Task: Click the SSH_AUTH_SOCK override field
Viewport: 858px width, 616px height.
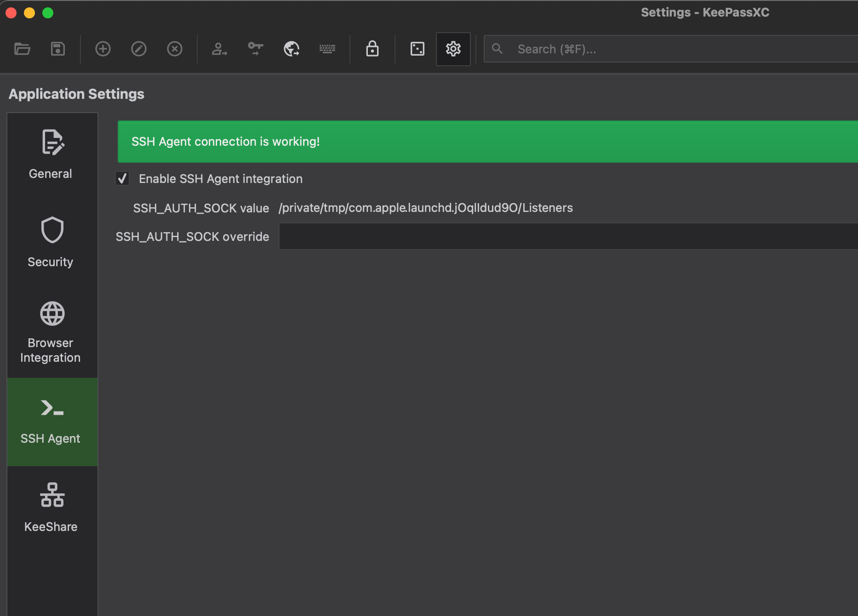Action: [x=568, y=236]
